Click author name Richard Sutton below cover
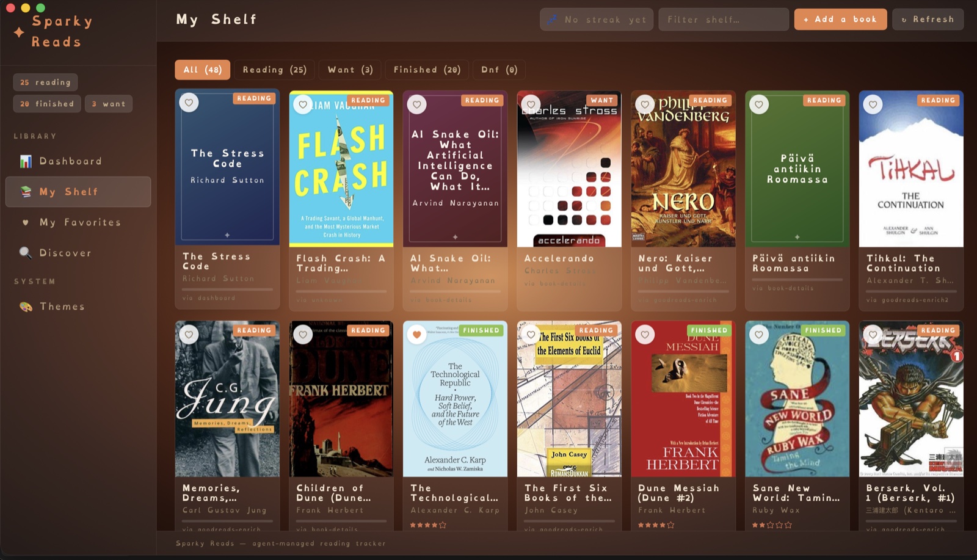The width and height of the screenshot is (977, 560). (218, 278)
